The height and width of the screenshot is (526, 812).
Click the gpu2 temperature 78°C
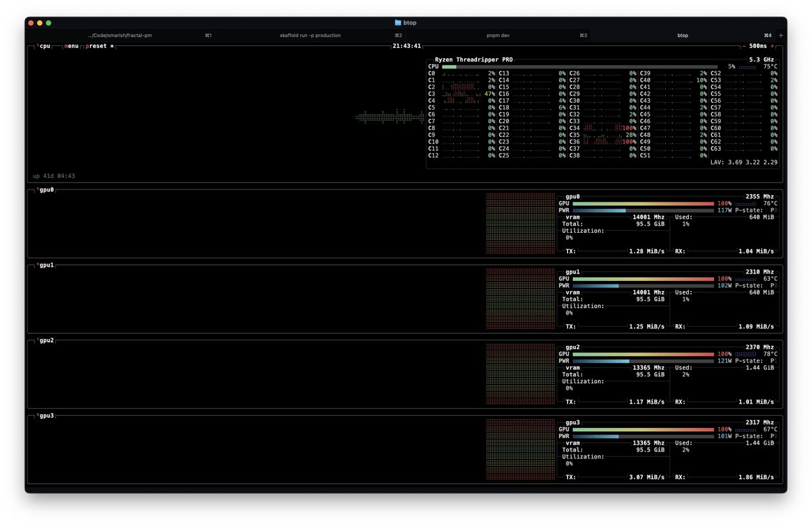770,353
